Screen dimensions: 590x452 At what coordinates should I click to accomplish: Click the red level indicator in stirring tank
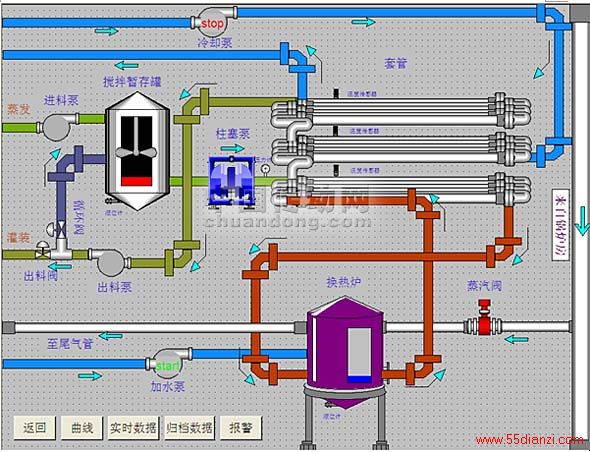tap(137, 181)
